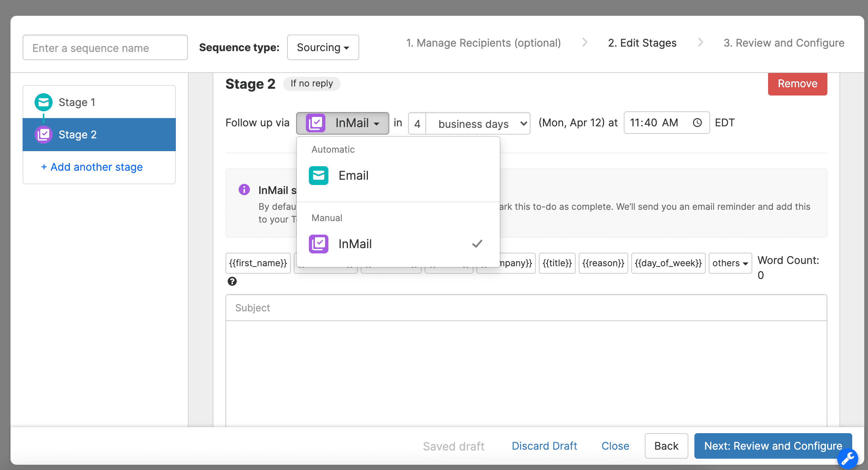Open the clock icon time picker
Image resolution: width=868 pixels, height=470 pixels.
click(x=697, y=123)
